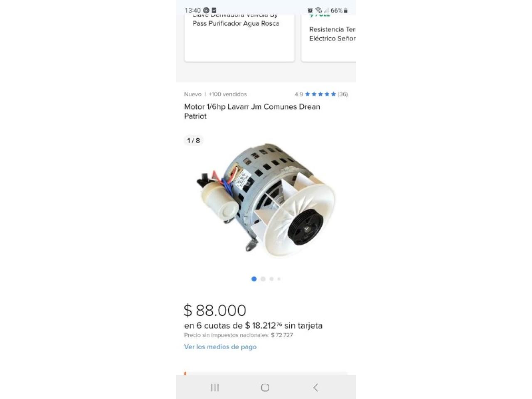Screen dimensions: 532x399
Task: Tap the '6 cuotas sin tarjeta' installment text
Action: [x=253, y=325]
